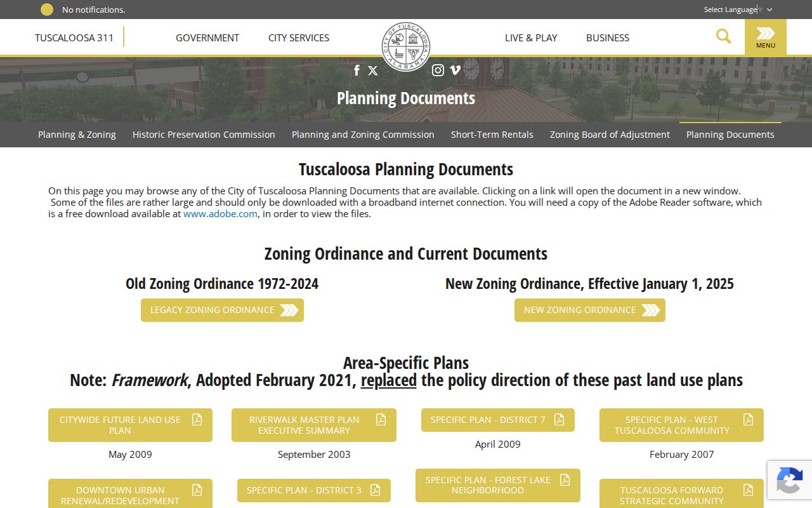
Task: Click the PDF icon on District 3 button
Action: 375,490
